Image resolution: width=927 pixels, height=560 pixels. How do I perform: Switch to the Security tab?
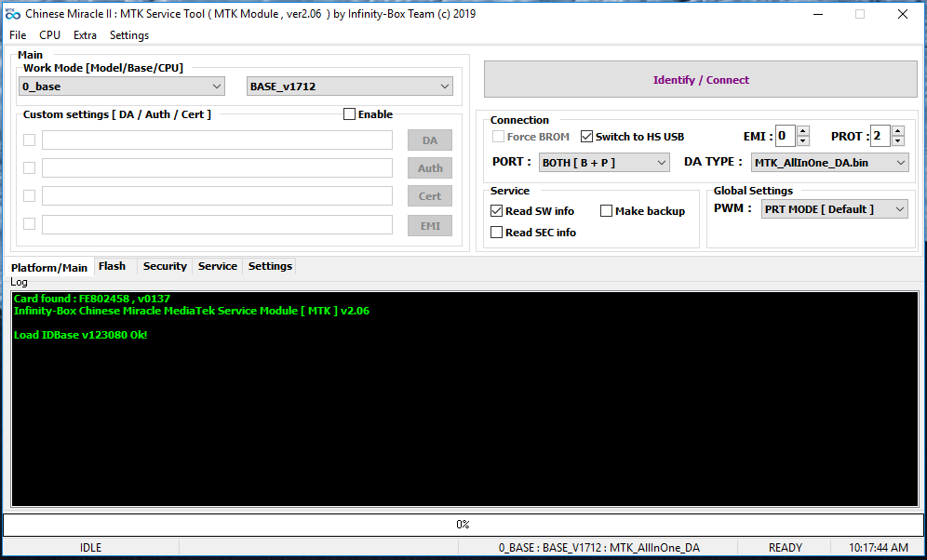165,266
